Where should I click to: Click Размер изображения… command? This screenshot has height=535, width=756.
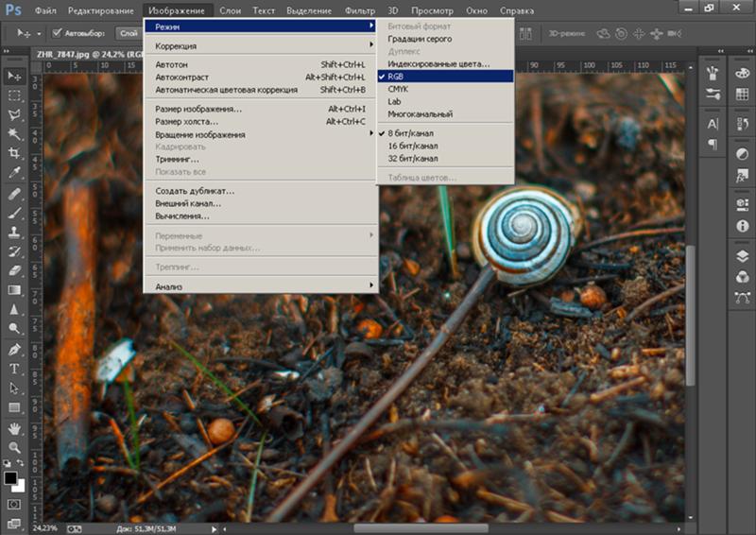(261, 109)
